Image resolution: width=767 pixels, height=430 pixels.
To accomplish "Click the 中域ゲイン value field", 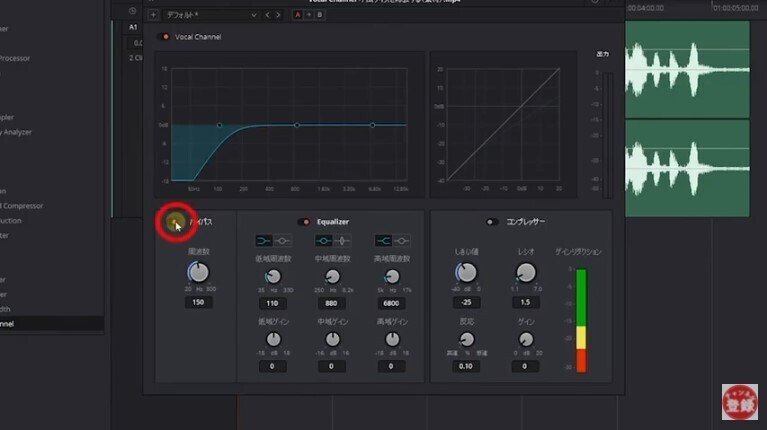I will click(331, 366).
